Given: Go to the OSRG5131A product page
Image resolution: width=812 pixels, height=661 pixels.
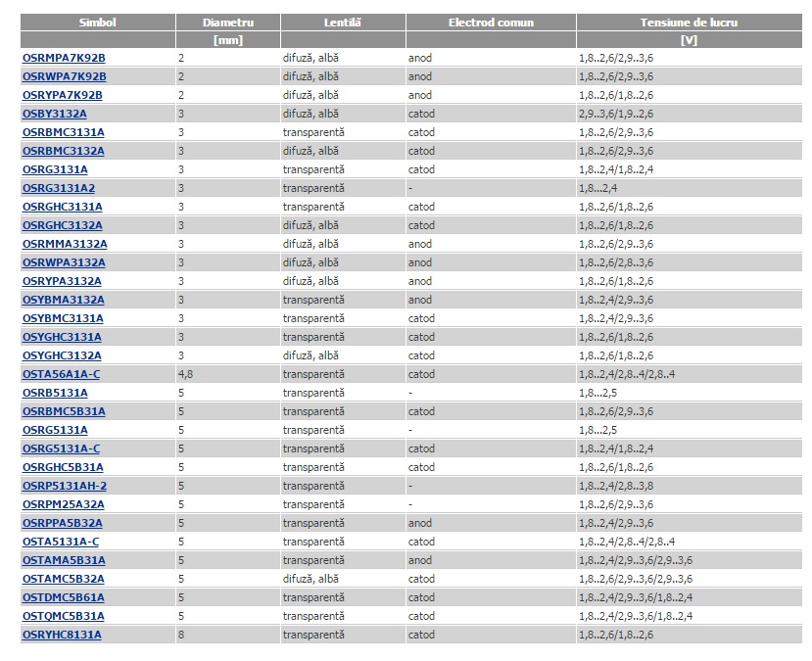Looking at the screenshot, I should [x=55, y=430].
